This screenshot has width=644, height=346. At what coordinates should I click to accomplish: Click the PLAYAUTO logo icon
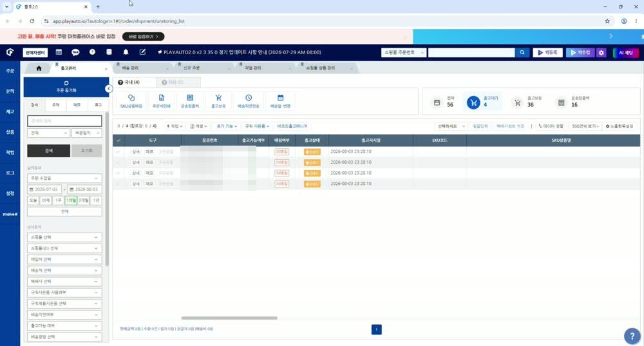click(10, 52)
